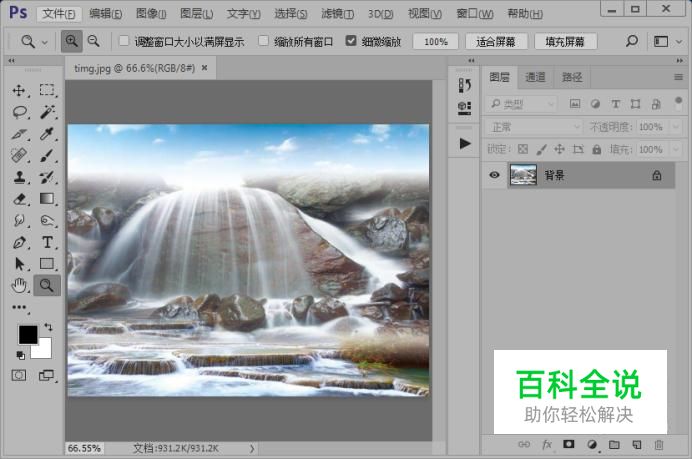
Task: Open the layer filter 类型 dropdown
Action: [522, 104]
